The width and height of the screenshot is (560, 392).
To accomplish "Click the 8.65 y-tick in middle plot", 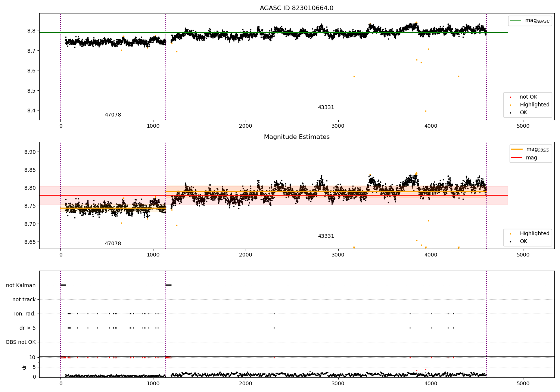I will 31,242.
